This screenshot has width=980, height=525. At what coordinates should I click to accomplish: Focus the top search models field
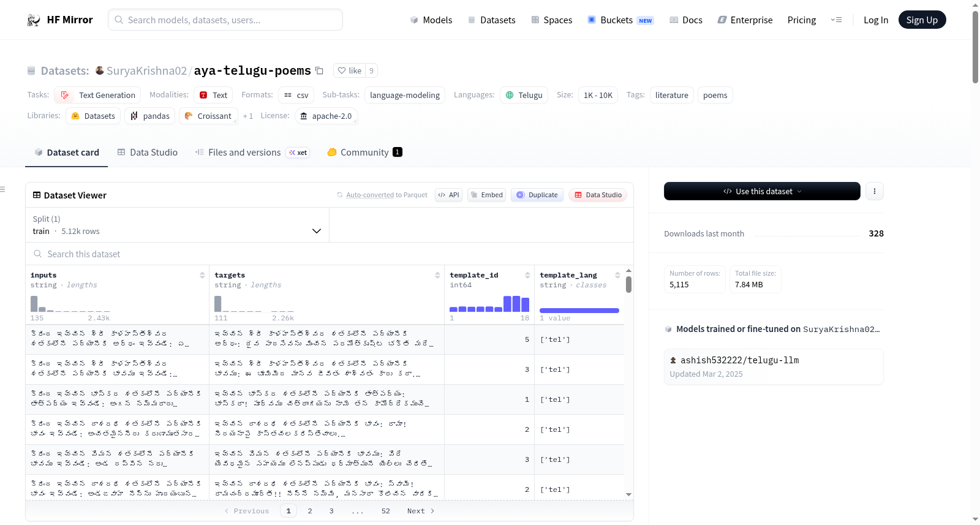pyautogui.click(x=225, y=20)
